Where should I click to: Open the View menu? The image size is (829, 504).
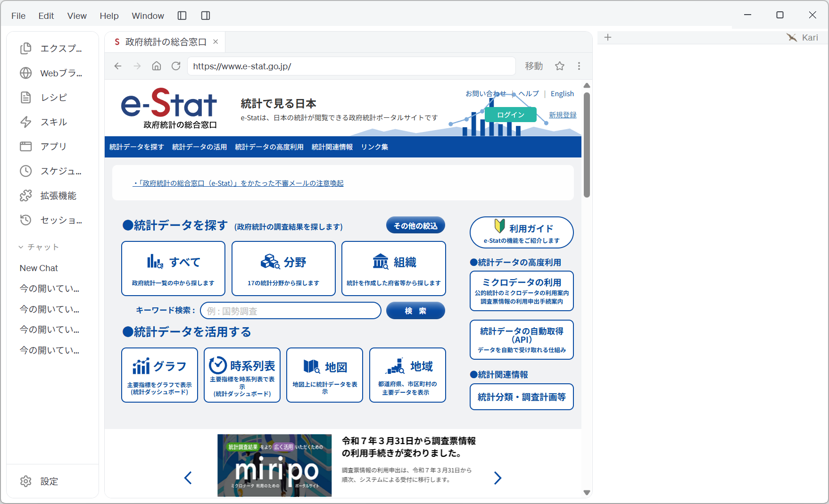[77, 16]
